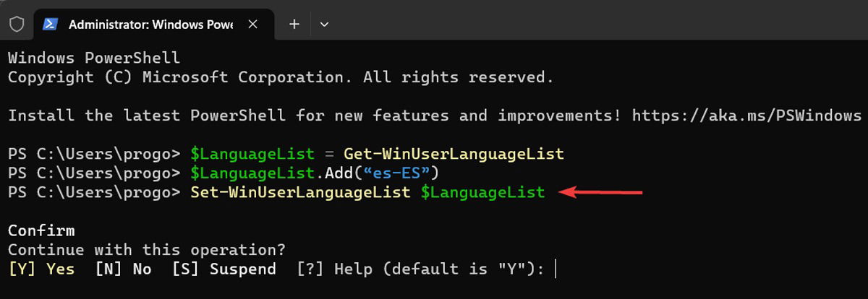The image size is (868, 299).
Task: Click the PowerShell icon in the tab
Action: pyautogui.click(x=50, y=24)
